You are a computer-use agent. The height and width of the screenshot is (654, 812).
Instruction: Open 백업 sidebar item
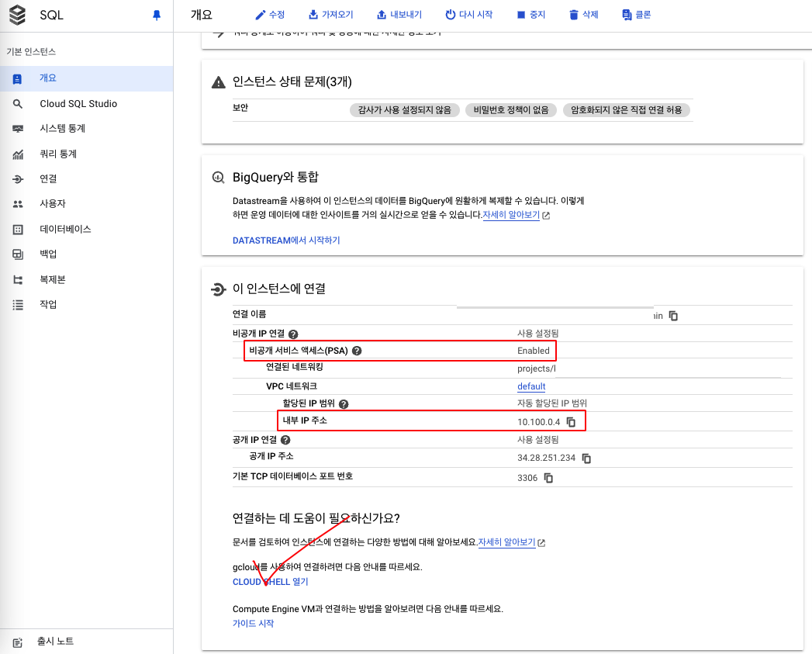87,254
